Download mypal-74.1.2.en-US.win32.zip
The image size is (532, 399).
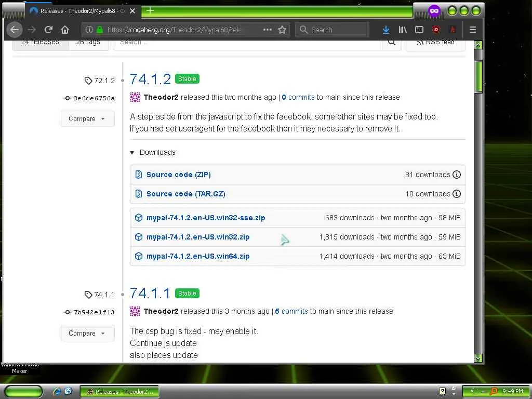(x=198, y=237)
